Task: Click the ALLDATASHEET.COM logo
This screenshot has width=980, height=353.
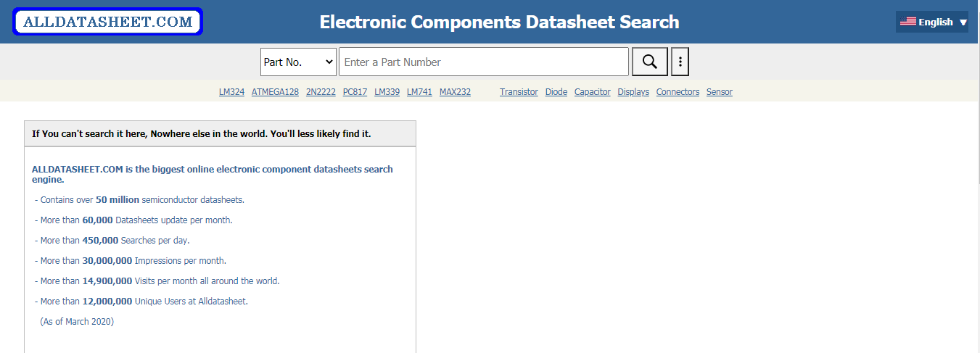Action: pos(107,22)
